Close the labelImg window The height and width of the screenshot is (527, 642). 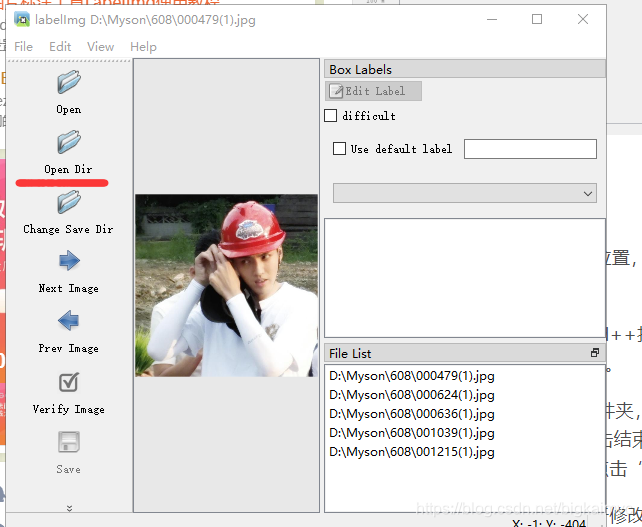click(x=583, y=19)
